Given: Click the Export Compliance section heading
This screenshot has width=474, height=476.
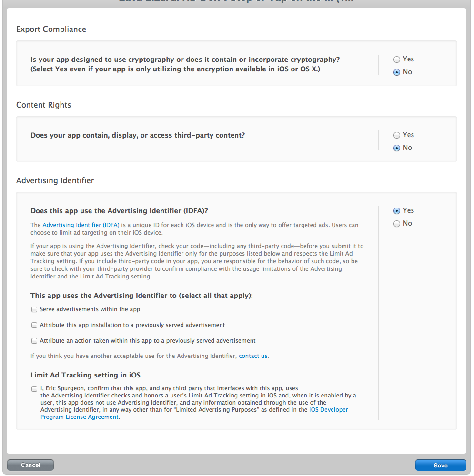Looking at the screenshot, I should click(x=51, y=29).
